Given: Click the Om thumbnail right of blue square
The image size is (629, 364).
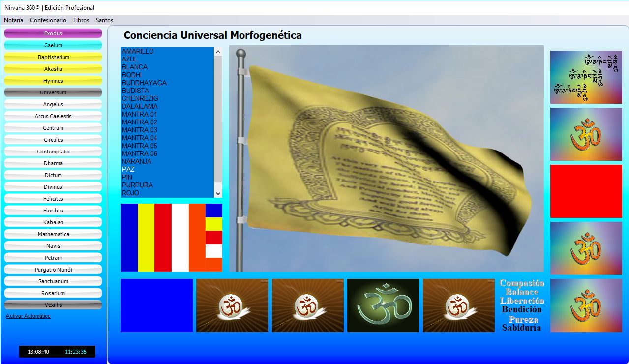Looking at the screenshot, I should [x=232, y=305].
